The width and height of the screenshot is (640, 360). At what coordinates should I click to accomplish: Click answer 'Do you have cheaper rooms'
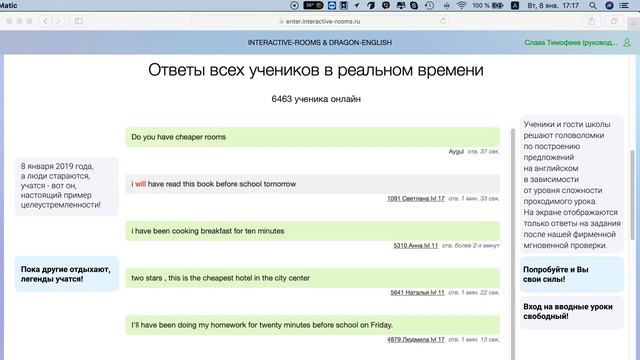coord(313,137)
